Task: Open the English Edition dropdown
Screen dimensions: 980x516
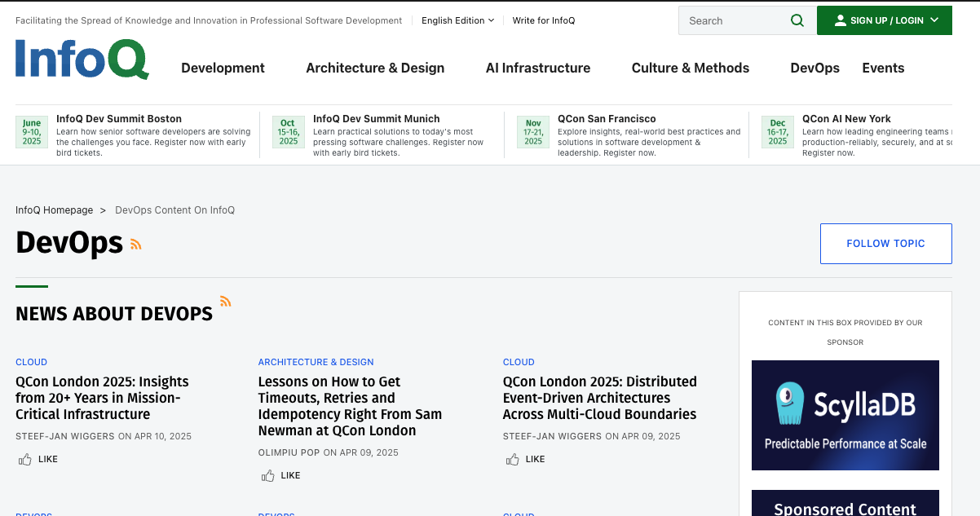Action: [x=457, y=20]
